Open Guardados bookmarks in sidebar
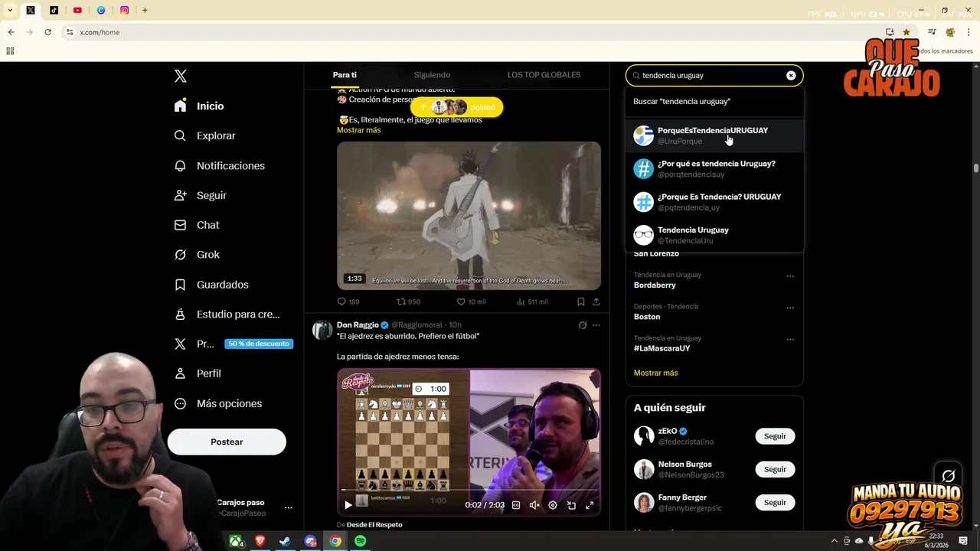The image size is (980, 551). 211,285
